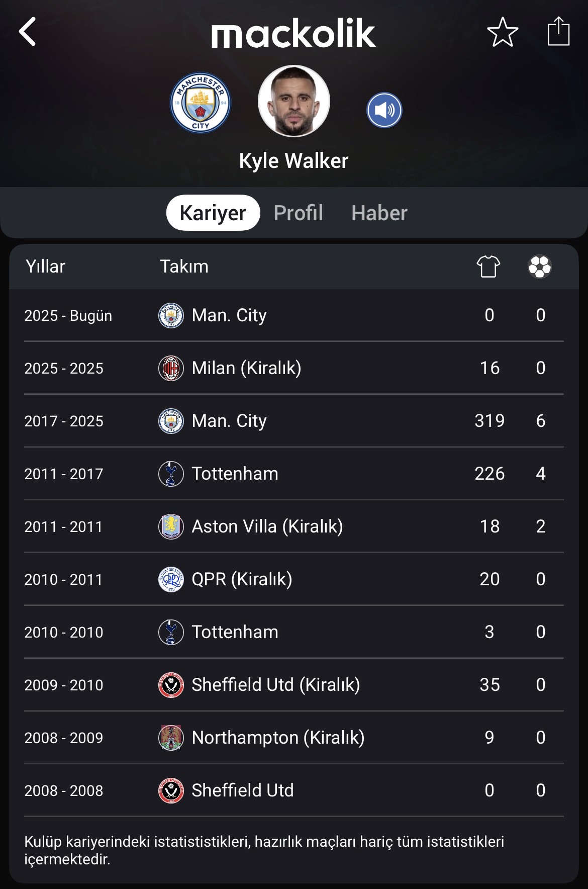
Task: Play the name pronunciation speaker icon
Action: (384, 110)
